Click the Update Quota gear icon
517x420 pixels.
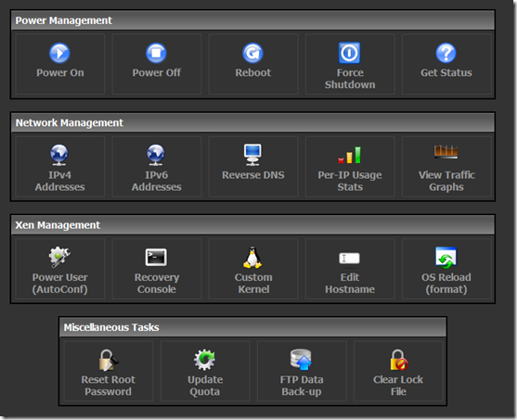tap(205, 360)
